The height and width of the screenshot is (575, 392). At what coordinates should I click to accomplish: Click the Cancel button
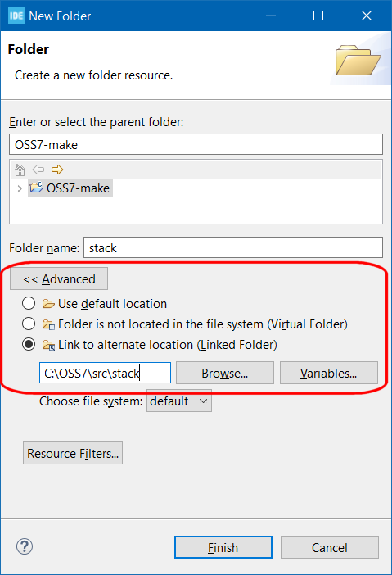[x=329, y=547]
